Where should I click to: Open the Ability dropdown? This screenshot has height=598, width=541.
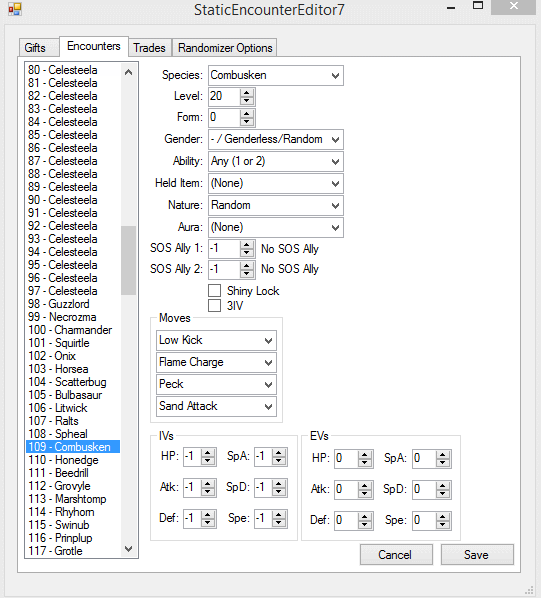(276, 161)
